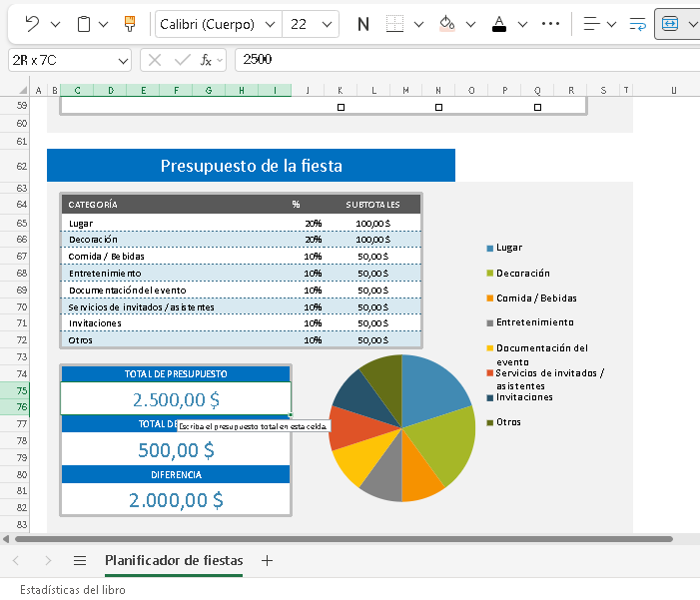Image resolution: width=700 pixels, height=600 pixels.
Task: Apply font color with the A icon
Action: [x=499, y=24]
